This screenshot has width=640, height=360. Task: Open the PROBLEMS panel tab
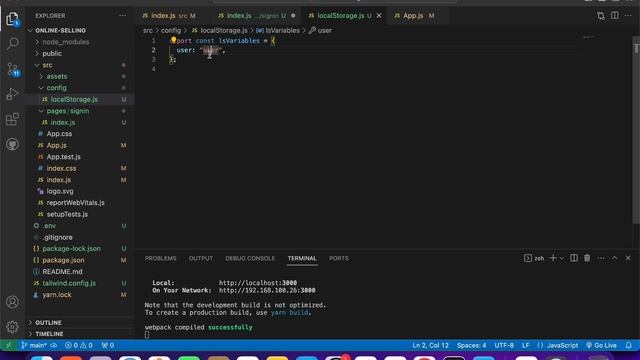160,258
